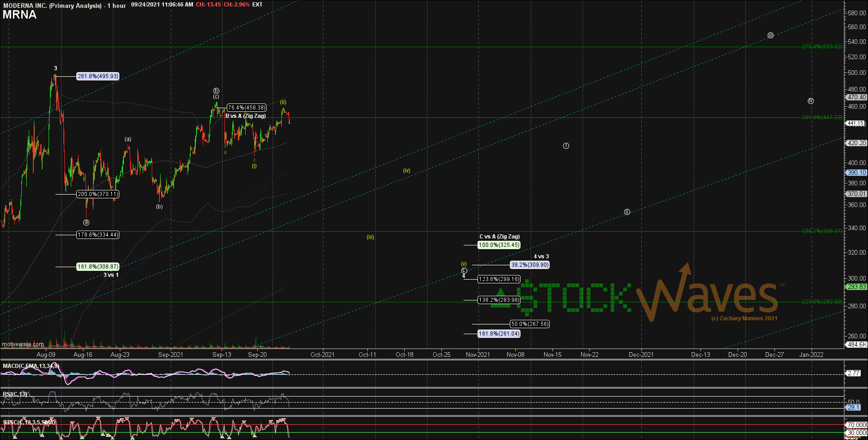This screenshot has width=868, height=440.
Task: Select the 178.6%(334.44) extension label
Action: click(x=98, y=235)
